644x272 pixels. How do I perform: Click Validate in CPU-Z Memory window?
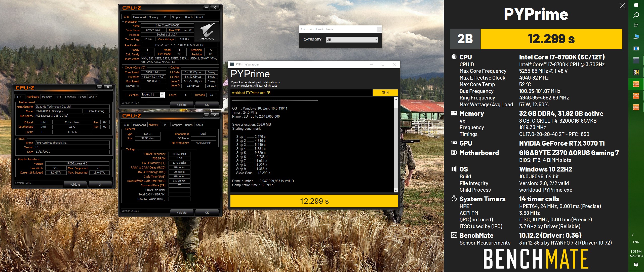coord(182,213)
